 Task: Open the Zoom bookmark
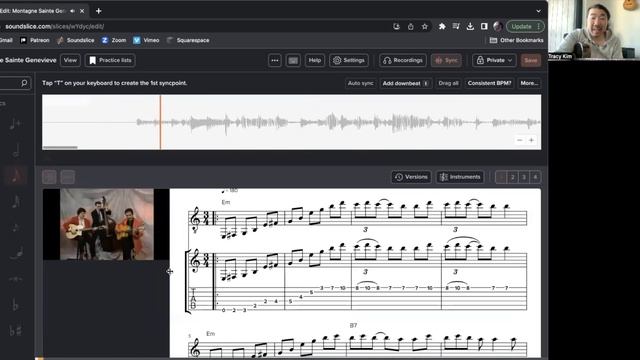(x=114, y=40)
